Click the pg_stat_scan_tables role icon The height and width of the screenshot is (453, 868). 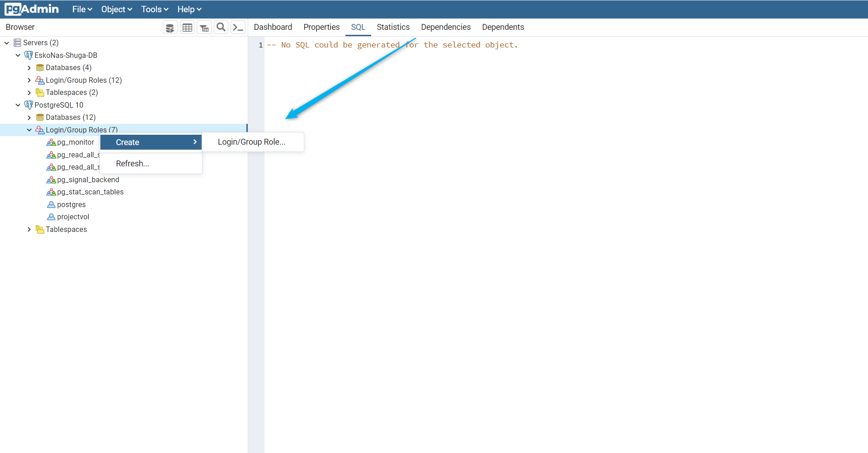tap(51, 192)
